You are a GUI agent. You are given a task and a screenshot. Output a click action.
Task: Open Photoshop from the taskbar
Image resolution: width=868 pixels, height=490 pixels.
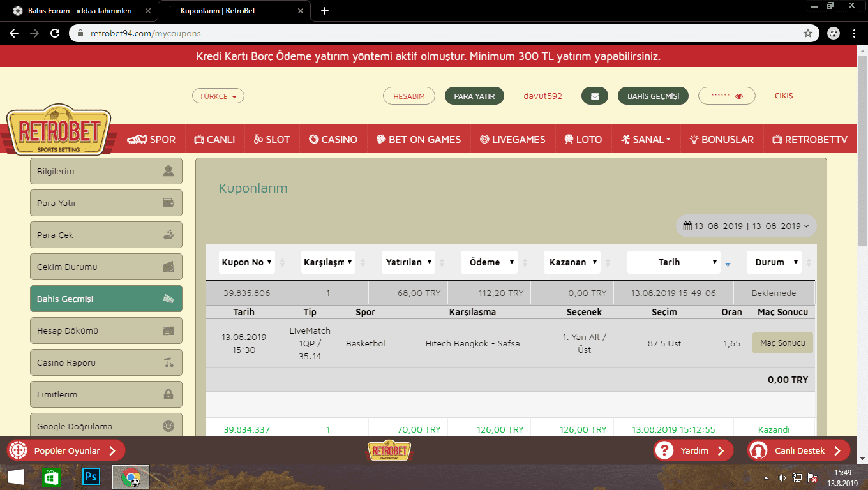(x=91, y=477)
